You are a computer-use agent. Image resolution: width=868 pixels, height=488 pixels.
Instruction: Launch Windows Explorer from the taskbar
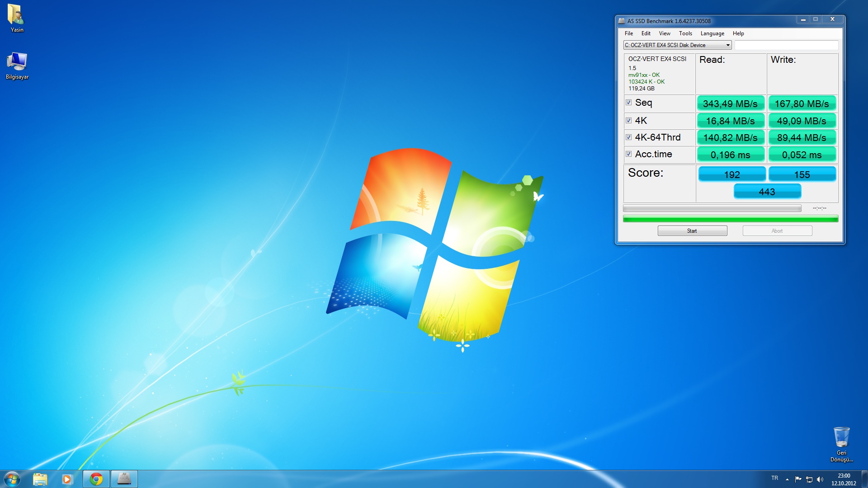click(x=40, y=479)
